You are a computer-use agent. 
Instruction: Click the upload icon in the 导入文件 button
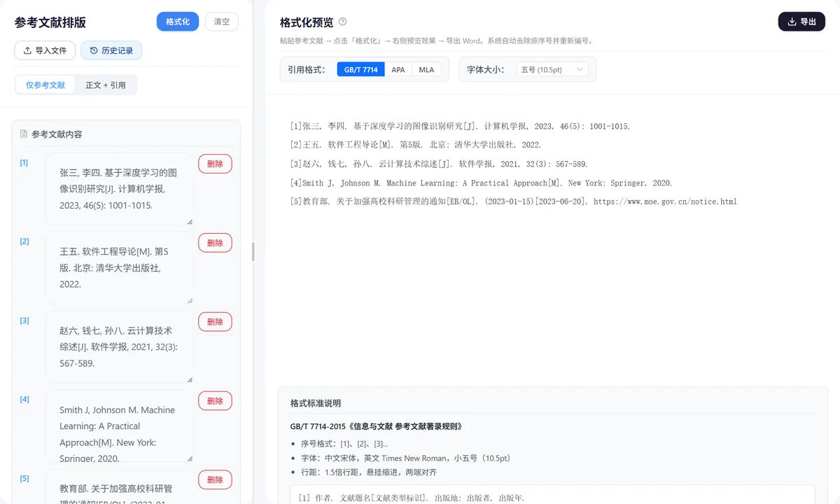[x=27, y=50]
